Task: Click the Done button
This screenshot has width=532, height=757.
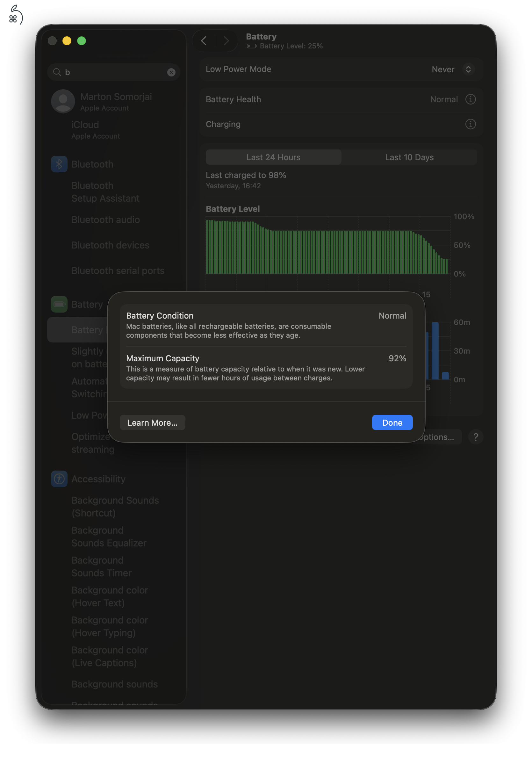Action: coord(392,422)
